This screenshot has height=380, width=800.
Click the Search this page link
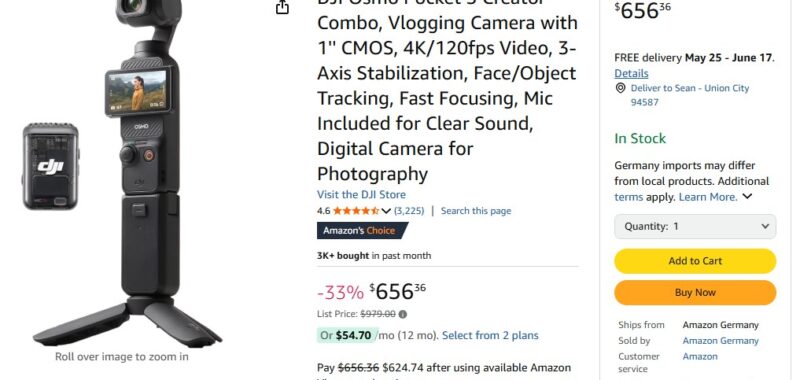pyautogui.click(x=476, y=211)
